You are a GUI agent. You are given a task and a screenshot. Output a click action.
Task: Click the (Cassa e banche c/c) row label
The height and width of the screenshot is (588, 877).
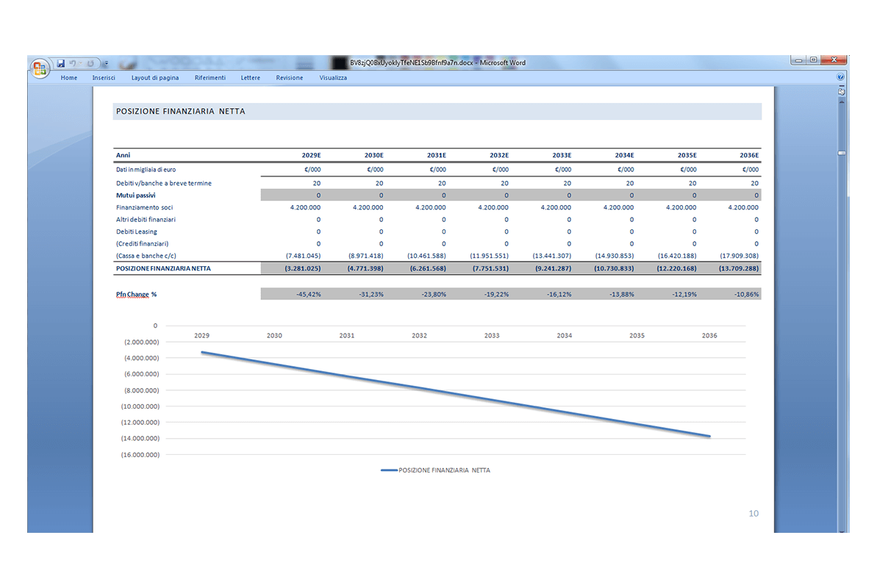click(x=146, y=256)
